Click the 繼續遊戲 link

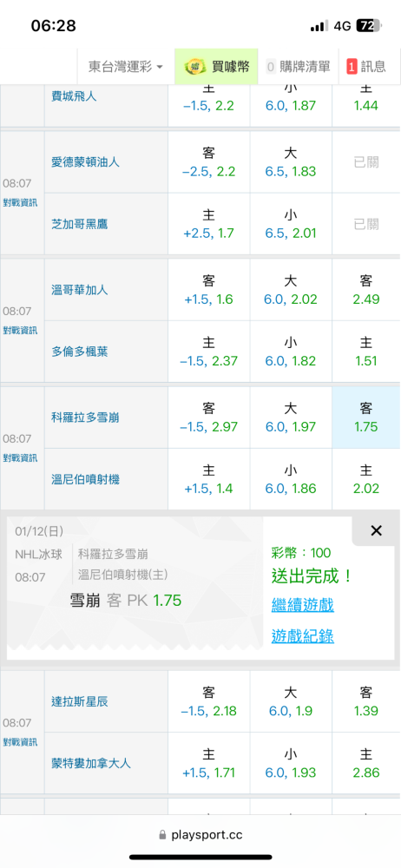pyautogui.click(x=302, y=605)
